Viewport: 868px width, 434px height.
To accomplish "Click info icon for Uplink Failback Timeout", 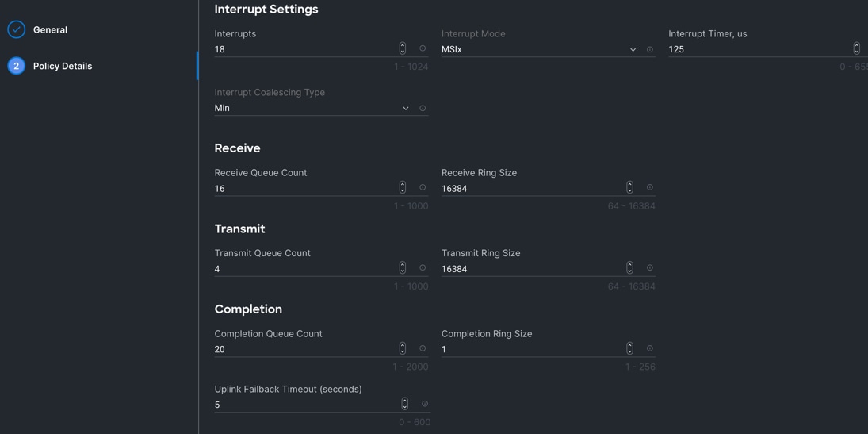I will (x=425, y=405).
